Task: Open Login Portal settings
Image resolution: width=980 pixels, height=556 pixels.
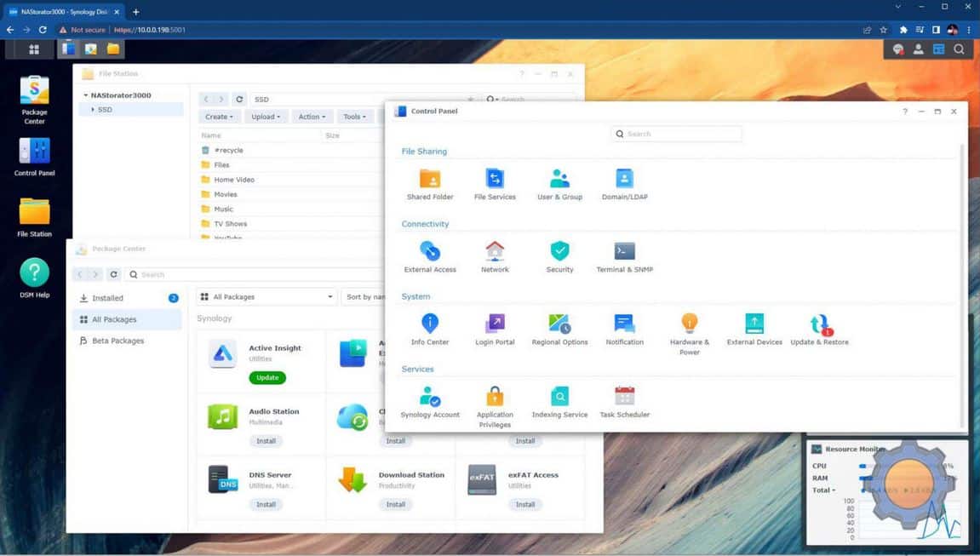Action: pos(495,330)
